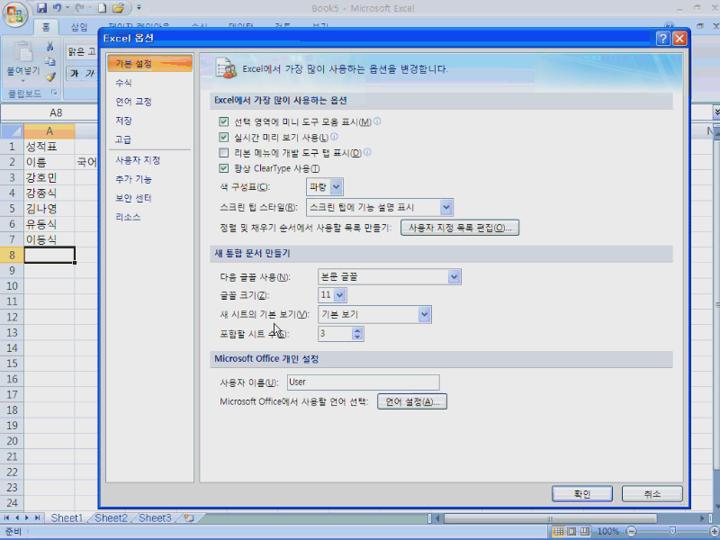Click the zoom in plus button

pos(714,532)
